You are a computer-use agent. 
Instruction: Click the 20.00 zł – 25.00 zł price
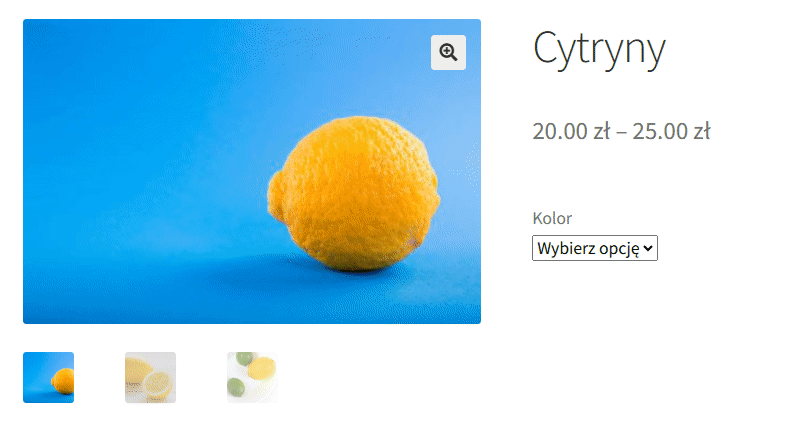pos(621,131)
